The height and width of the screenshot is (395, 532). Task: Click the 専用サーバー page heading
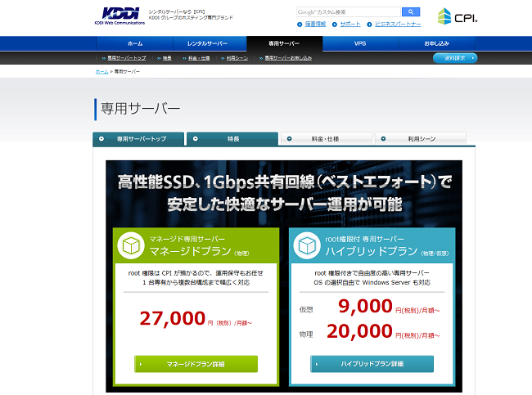[141, 109]
